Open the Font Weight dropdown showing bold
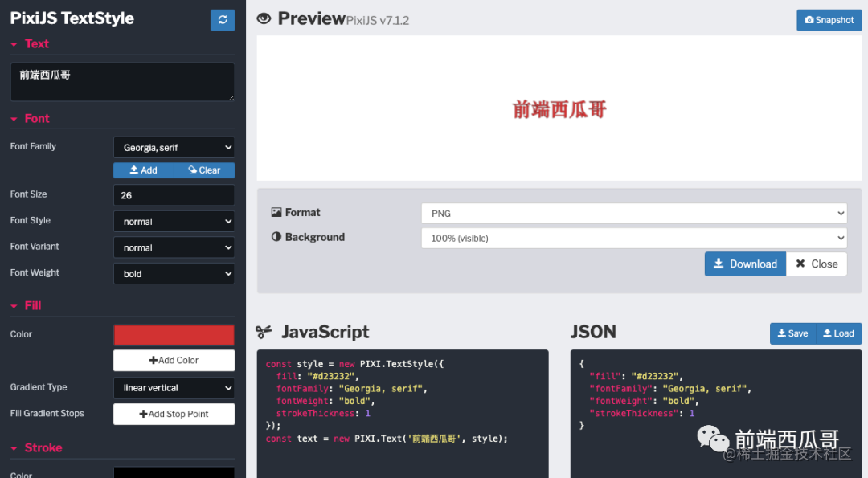The image size is (868, 478). pos(174,273)
